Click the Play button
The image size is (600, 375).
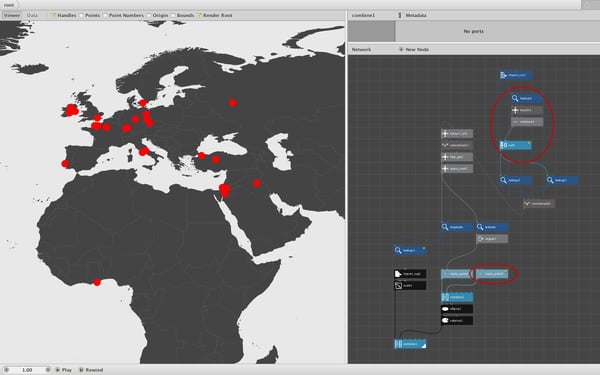[64, 370]
